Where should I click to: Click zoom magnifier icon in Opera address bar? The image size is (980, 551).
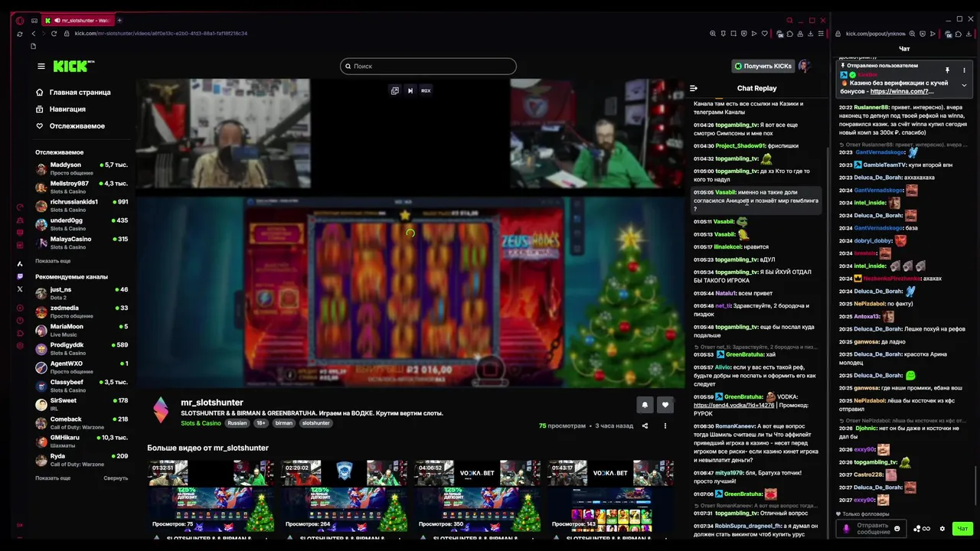[x=713, y=34]
